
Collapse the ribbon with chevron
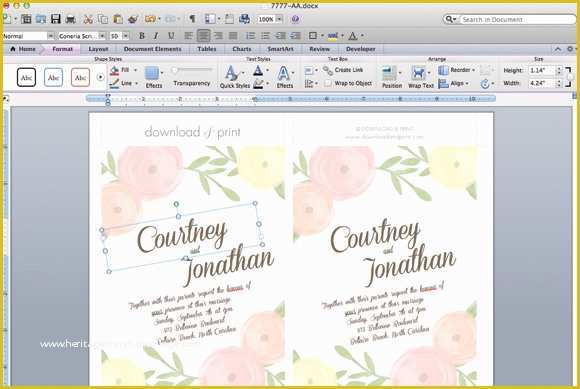558,49
